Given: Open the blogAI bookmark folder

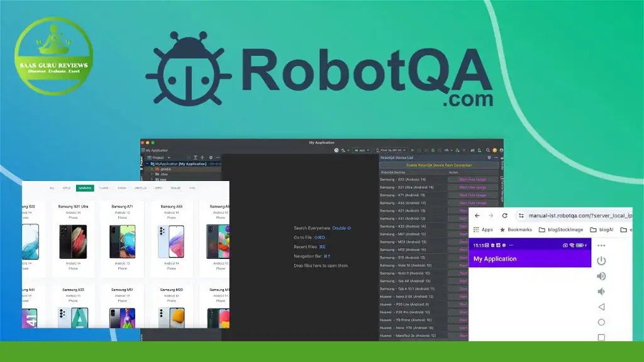Looking at the screenshot, I should pos(602,229).
